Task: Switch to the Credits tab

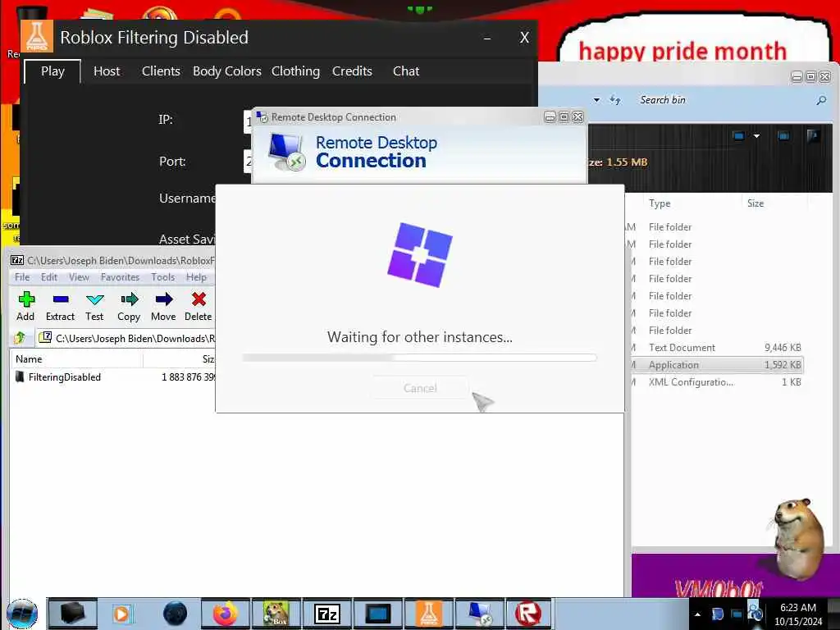Action: [352, 71]
